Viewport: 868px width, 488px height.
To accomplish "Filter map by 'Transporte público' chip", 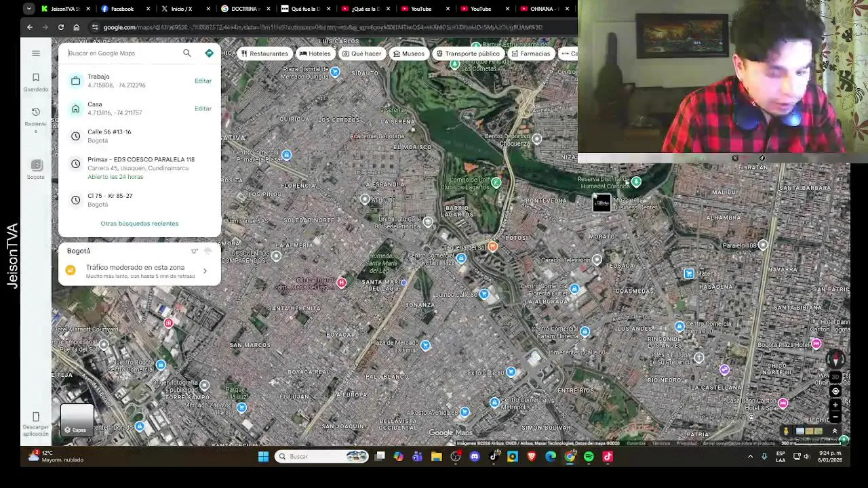I will pos(468,54).
